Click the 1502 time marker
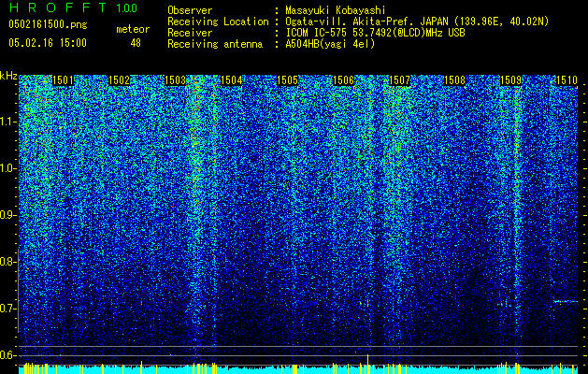Viewport: 588px width, 374px height. [x=119, y=80]
